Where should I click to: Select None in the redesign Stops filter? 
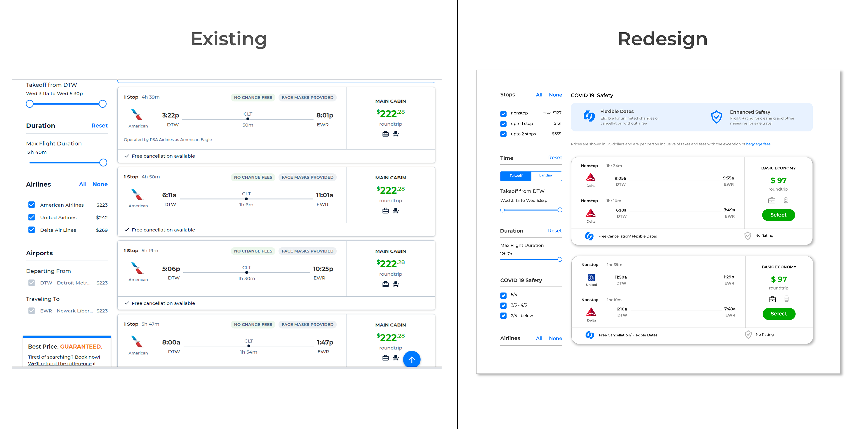coord(555,95)
